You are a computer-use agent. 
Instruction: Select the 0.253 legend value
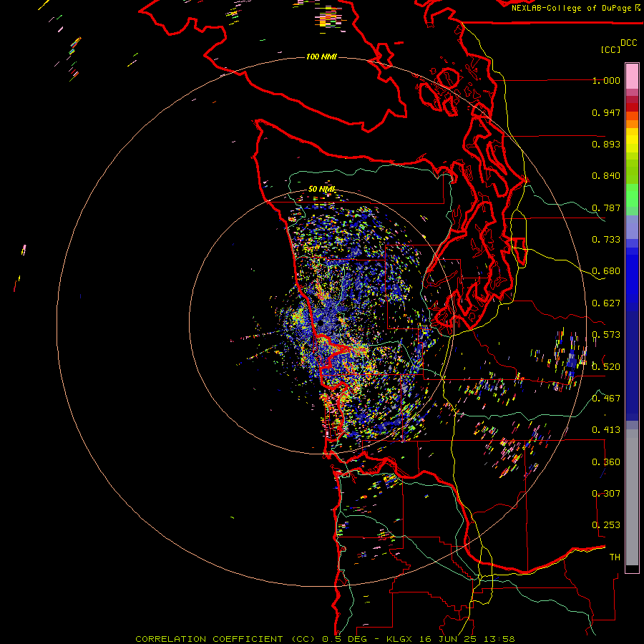606,525
